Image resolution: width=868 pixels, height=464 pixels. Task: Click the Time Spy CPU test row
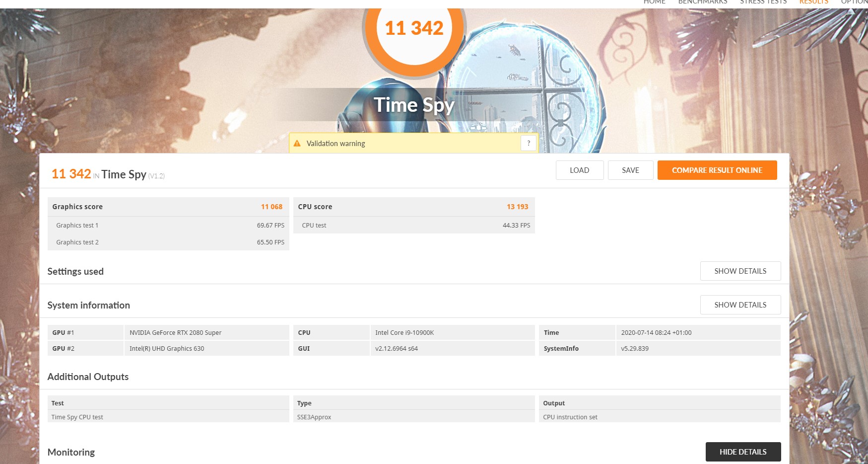click(168, 417)
